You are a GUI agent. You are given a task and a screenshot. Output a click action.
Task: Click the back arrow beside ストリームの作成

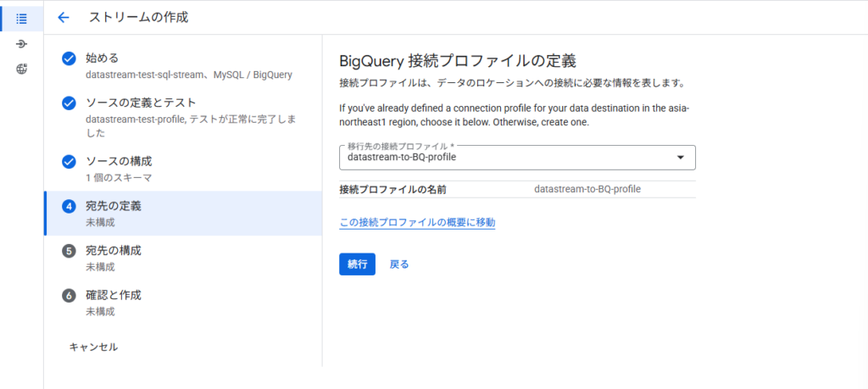[64, 18]
